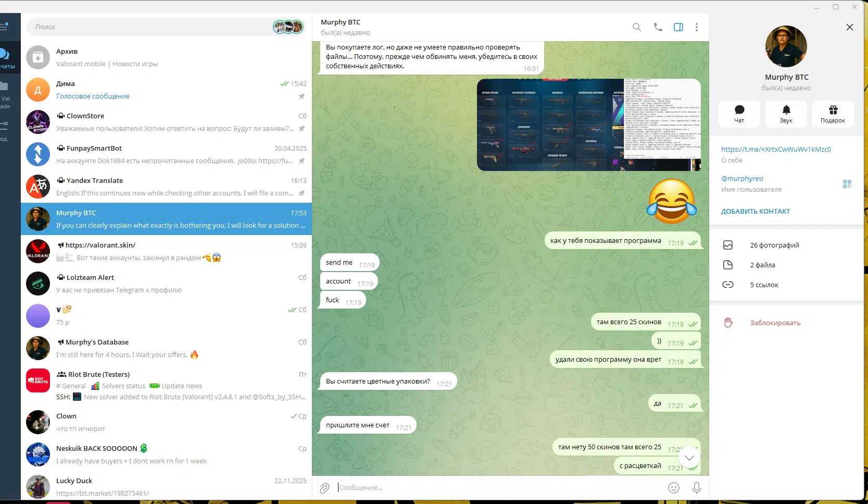Click the Чат button in profile
868x504 pixels.
tap(739, 114)
